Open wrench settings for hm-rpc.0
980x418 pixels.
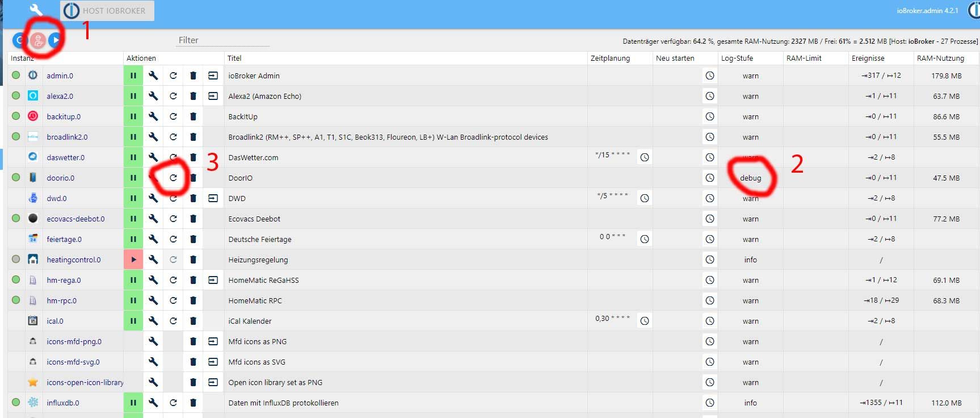click(153, 300)
